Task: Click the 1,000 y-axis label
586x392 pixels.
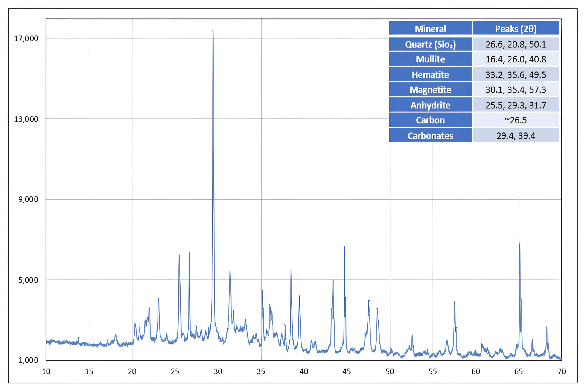Action: tap(28, 360)
